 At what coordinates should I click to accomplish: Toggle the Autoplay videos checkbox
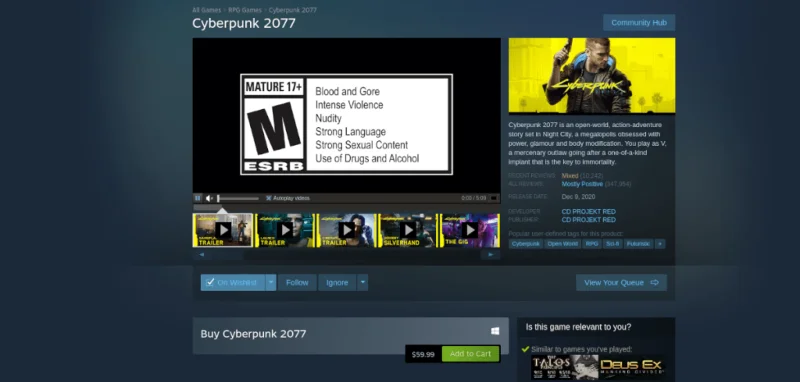(x=269, y=198)
